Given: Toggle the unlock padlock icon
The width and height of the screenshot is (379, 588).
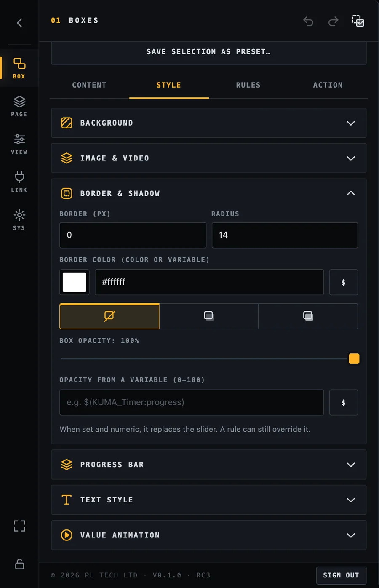Looking at the screenshot, I should [19, 564].
